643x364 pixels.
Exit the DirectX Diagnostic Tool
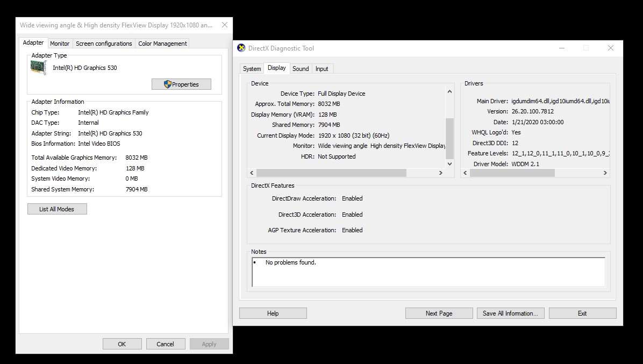click(582, 313)
